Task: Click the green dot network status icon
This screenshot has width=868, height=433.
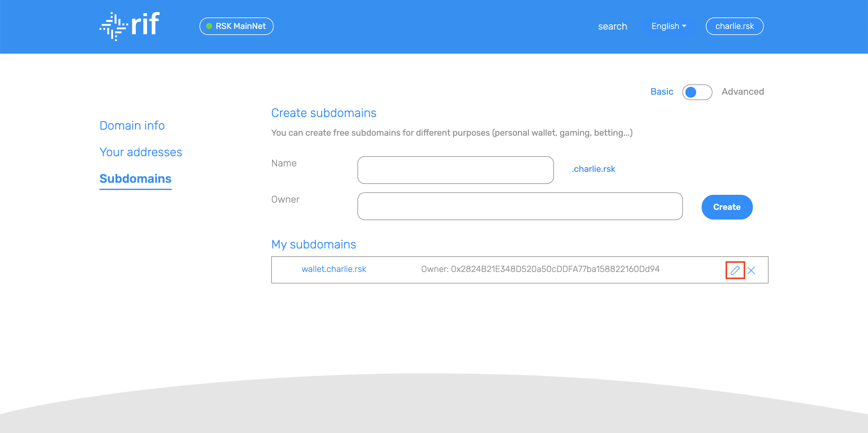Action: 209,26
